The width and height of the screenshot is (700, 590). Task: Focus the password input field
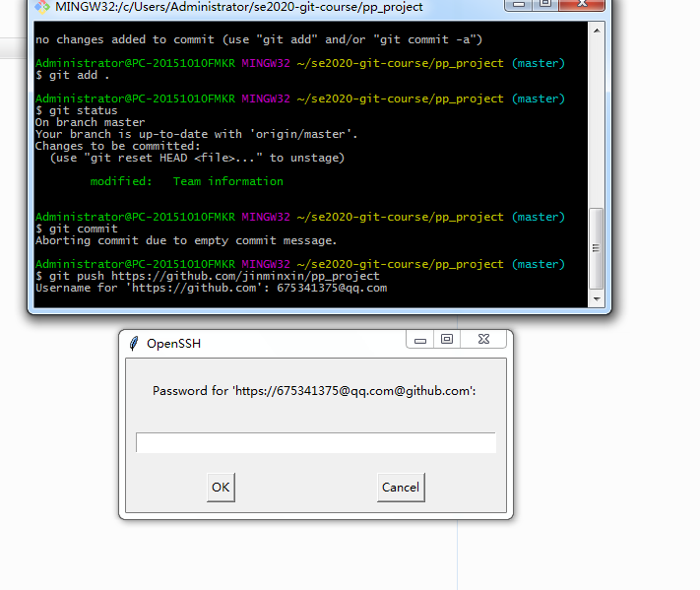tap(316, 442)
